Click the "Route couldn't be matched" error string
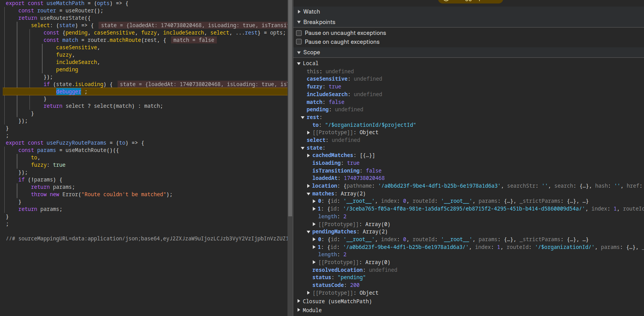This screenshot has width=644, height=316. [124, 195]
